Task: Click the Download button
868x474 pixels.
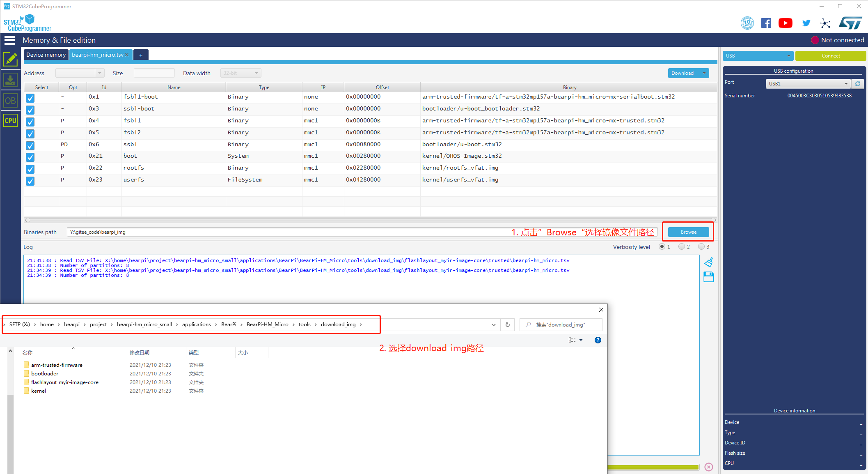Action: (683, 73)
